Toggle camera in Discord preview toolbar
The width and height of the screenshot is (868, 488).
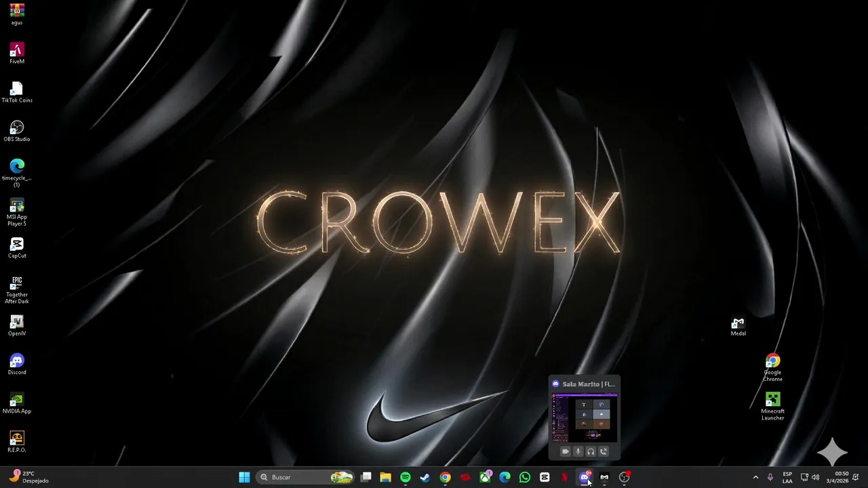(566, 451)
